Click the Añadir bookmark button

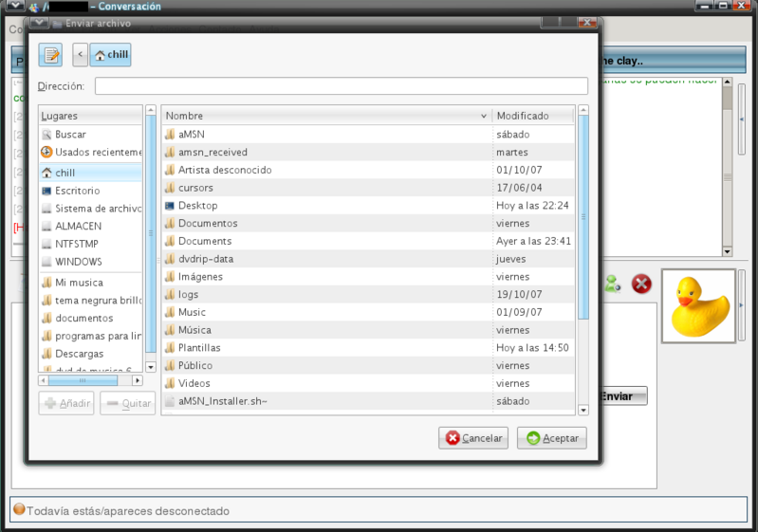click(66, 403)
